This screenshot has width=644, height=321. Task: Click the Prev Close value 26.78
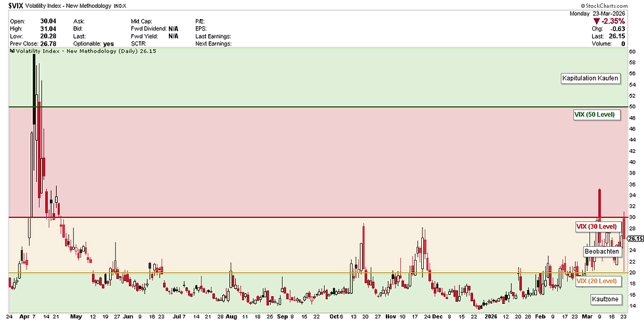click(48, 43)
